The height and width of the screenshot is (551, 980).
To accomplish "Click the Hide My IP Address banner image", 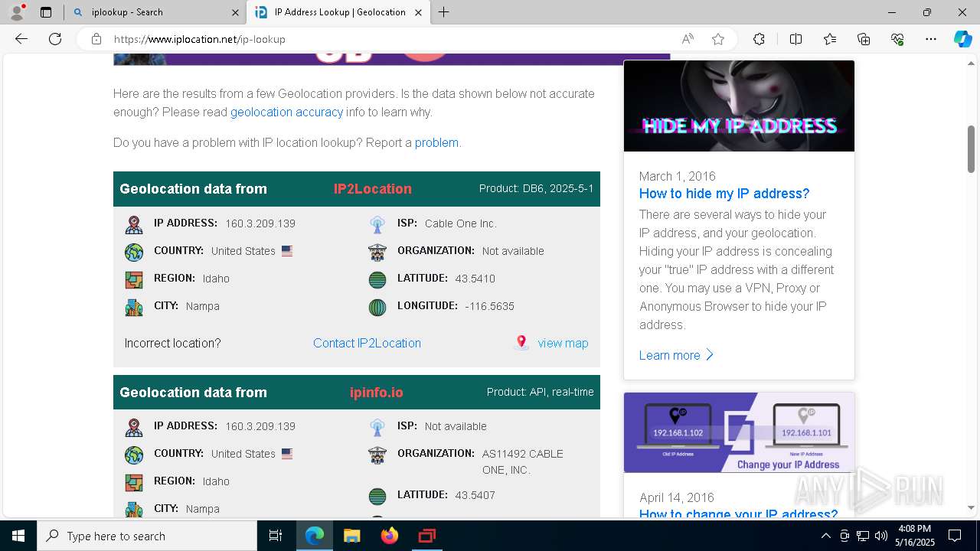I will point(739,106).
